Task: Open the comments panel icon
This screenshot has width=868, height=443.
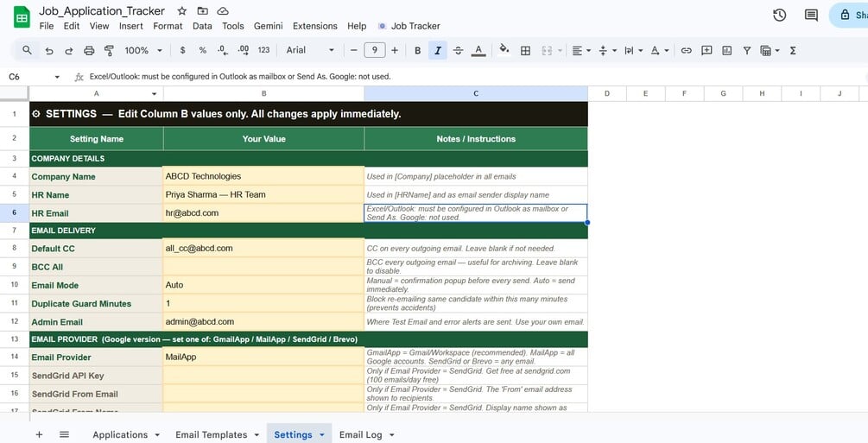Action: tap(811, 15)
